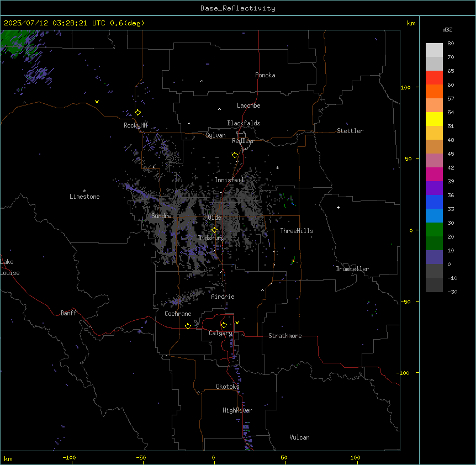This screenshot has height=465, width=476.
Task: Click the -100 tick on horizontal axis
Action: coord(69,457)
